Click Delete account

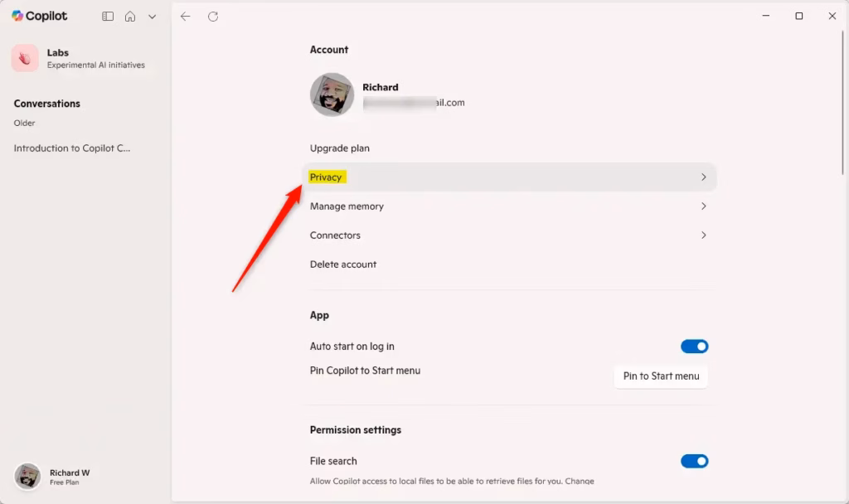tap(343, 264)
